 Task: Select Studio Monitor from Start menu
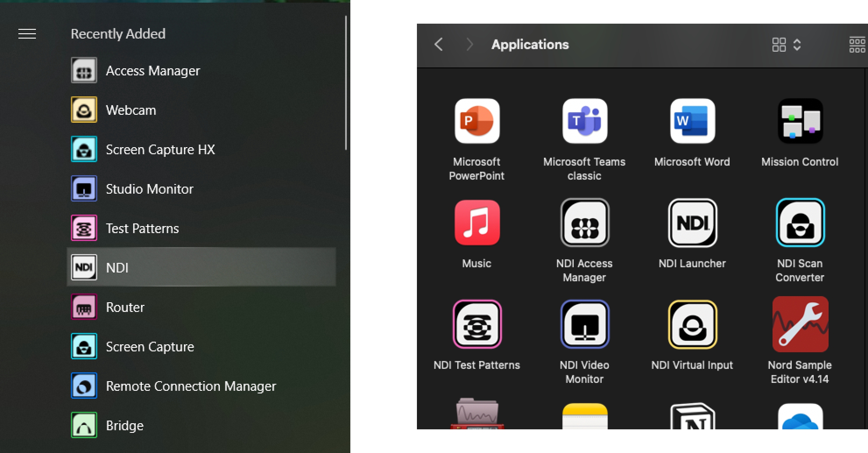point(149,189)
